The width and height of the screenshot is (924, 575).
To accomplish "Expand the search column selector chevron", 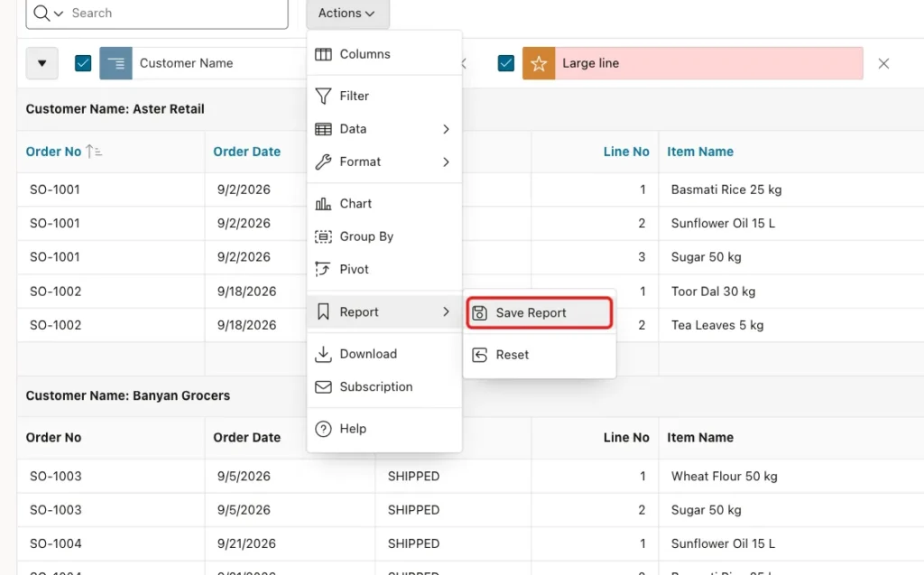I will click(x=59, y=13).
